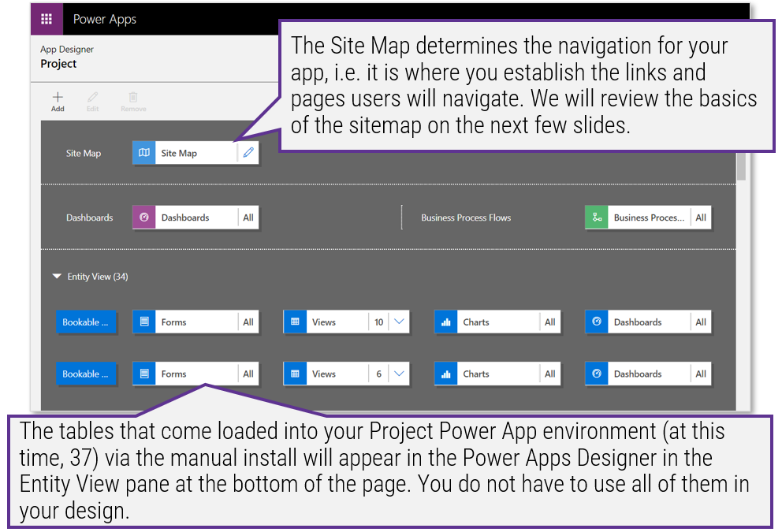Edit the Site Map with pencil icon
The height and width of the screenshot is (532, 782).
(x=248, y=153)
